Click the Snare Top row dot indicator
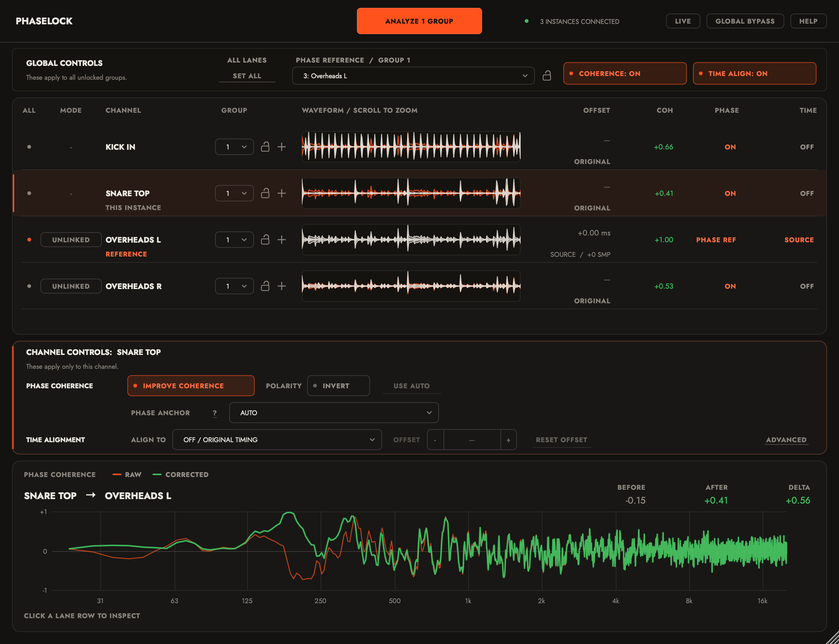 click(x=29, y=193)
